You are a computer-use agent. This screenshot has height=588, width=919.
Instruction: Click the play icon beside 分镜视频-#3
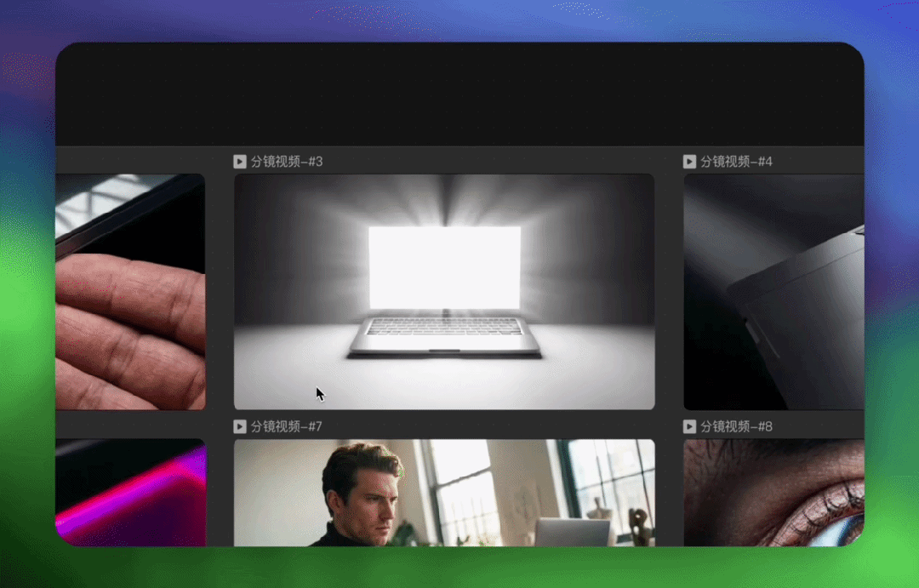click(x=240, y=162)
